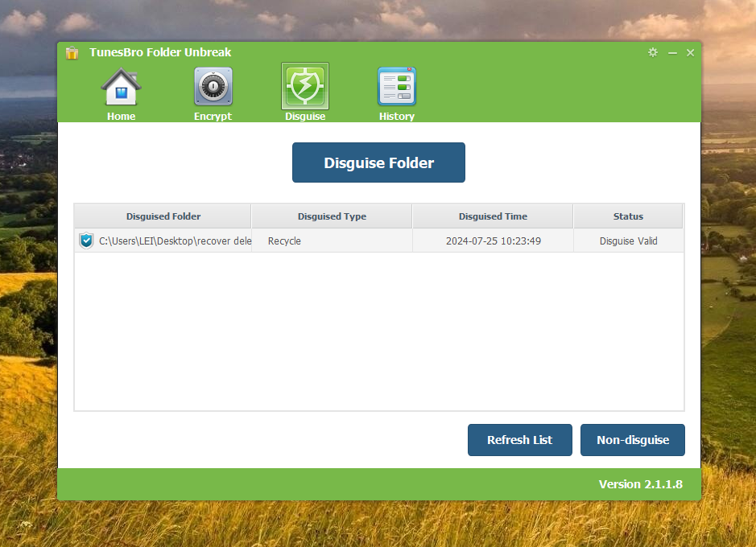This screenshot has width=756, height=547.
Task: Select the Disguise shield icon in toolbar
Action: pos(305,87)
